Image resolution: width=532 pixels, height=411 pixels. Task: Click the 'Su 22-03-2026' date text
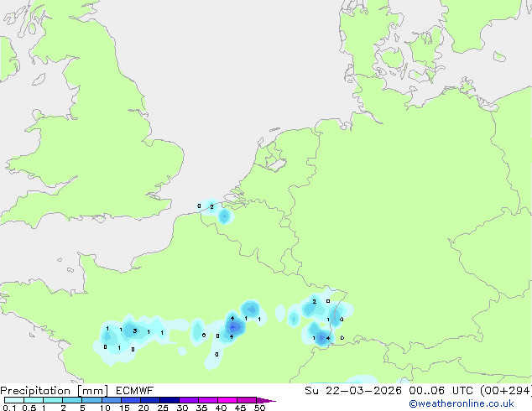pyautogui.click(x=353, y=391)
